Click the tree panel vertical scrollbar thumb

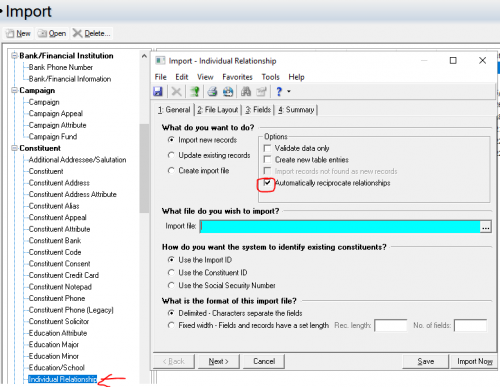pyautogui.click(x=144, y=168)
